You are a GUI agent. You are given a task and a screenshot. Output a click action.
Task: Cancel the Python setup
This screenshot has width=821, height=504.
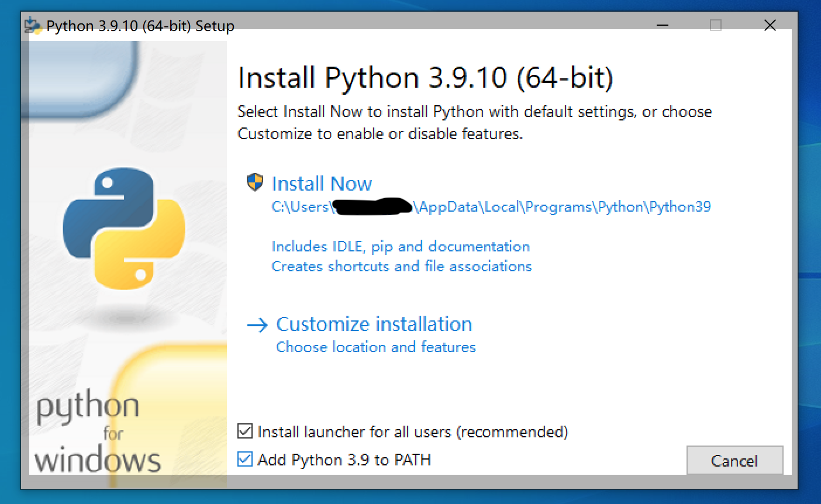pyautogui.click(x=734, y=460)
